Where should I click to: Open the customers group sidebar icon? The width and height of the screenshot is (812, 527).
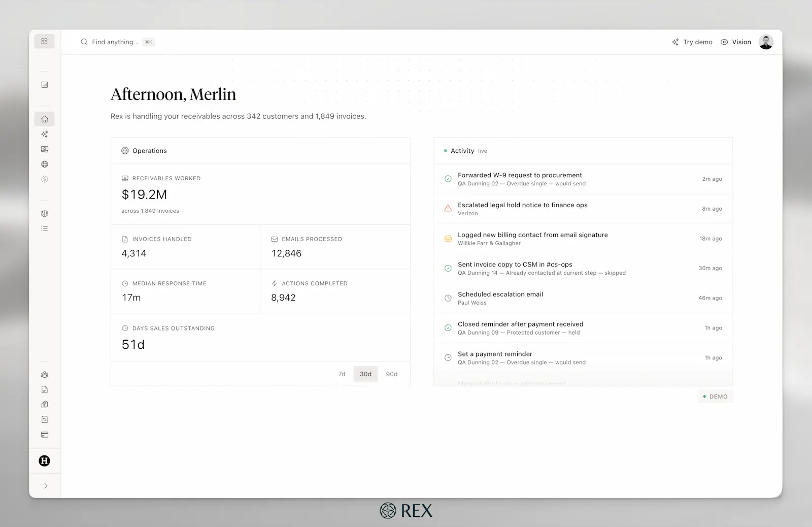pyautogui.click(x=44, y=375)
